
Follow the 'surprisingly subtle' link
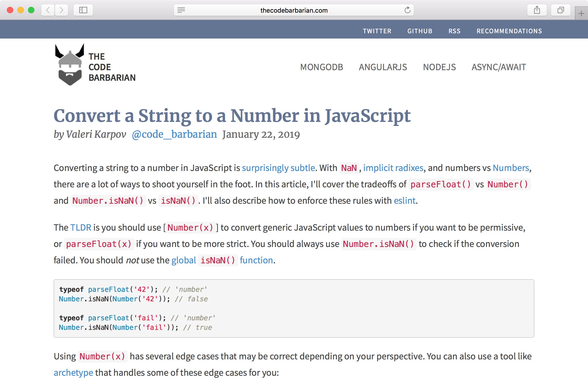click(278, 168)
